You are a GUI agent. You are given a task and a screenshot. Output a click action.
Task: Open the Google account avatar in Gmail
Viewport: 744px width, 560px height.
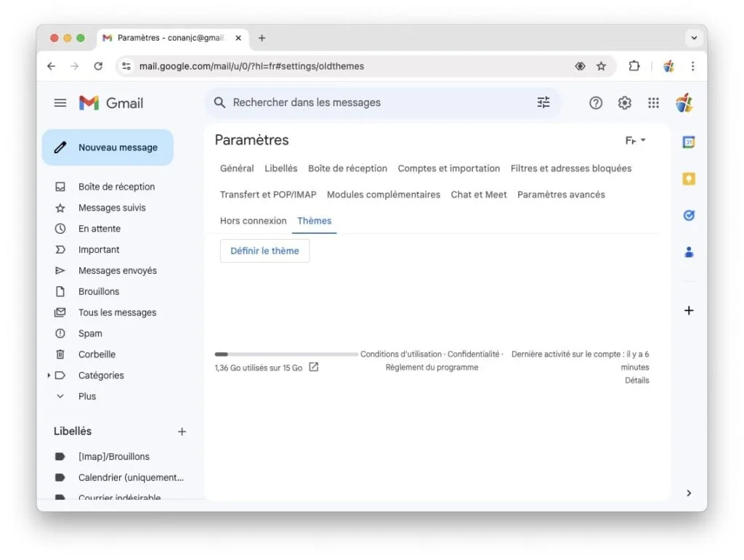[684, 102]
